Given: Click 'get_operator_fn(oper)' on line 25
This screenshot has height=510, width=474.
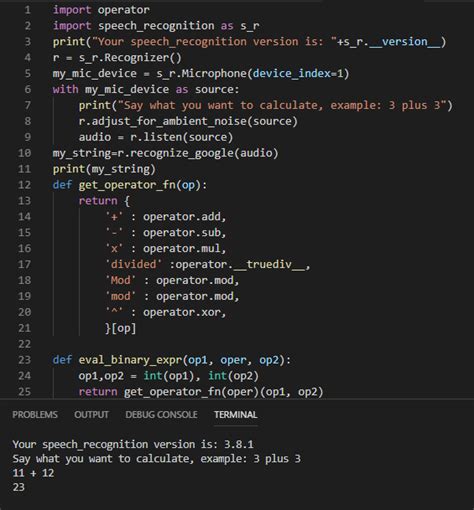Looking at the screenshot, I should click(x=191, y=392).
